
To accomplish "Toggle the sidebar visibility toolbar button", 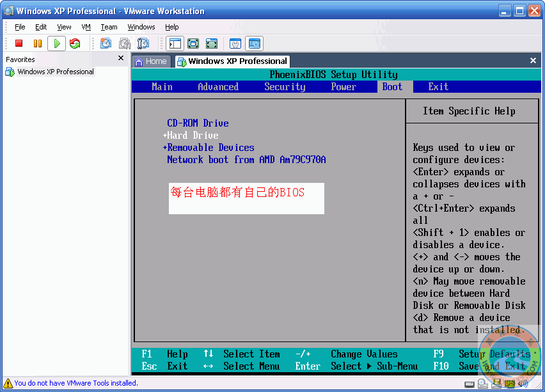I will click(x=175, y=43).
